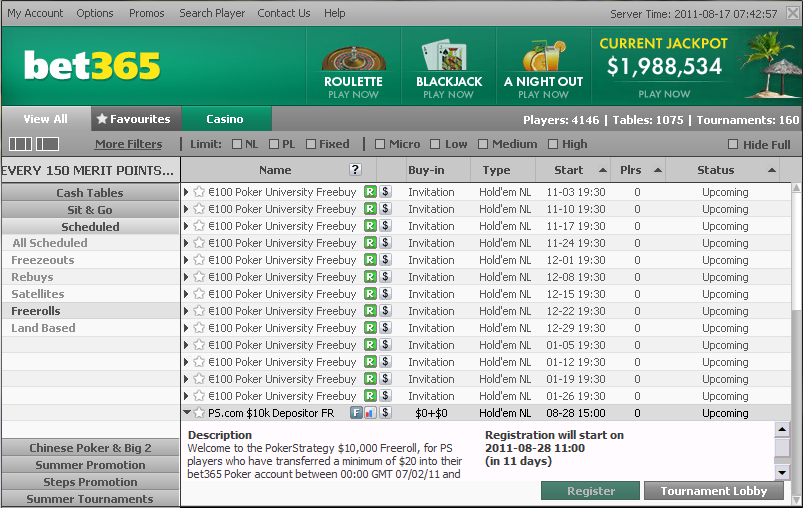Click green R rebuy icon on 11-17 row

[x=370, y=226]
